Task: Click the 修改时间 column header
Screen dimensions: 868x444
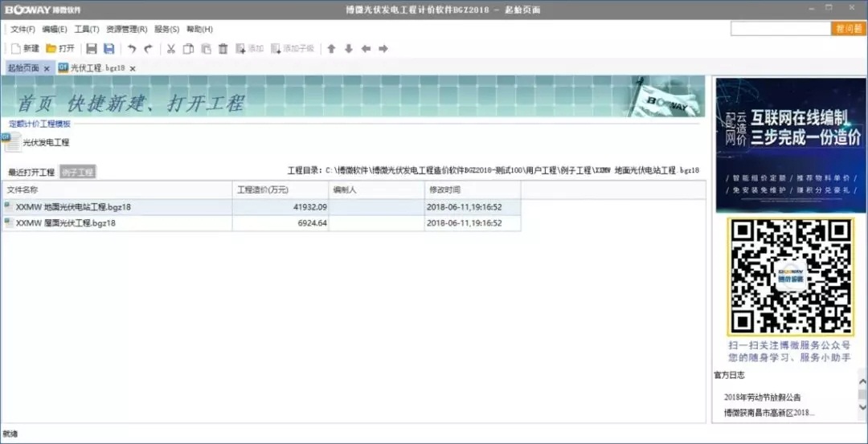Action: (x=473, y=189)
